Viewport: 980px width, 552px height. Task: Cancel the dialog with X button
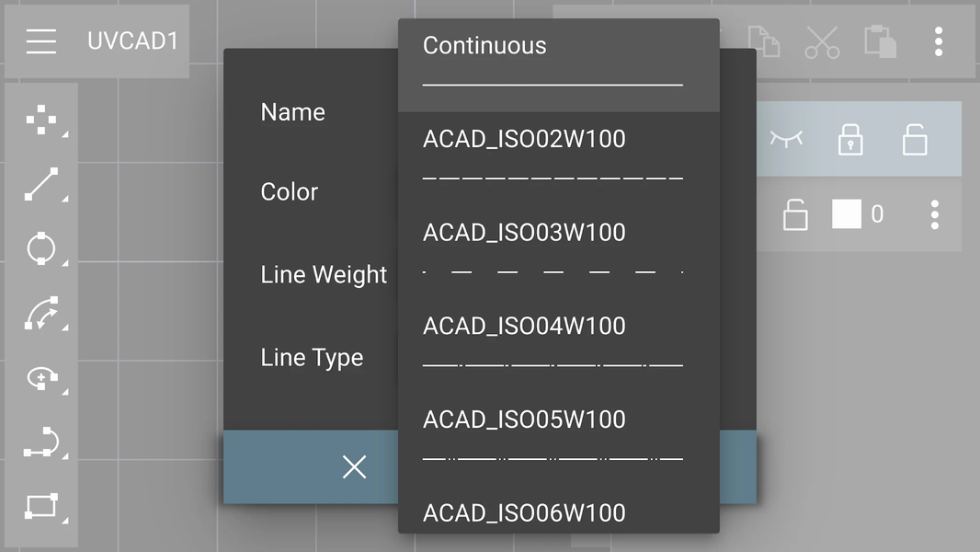click(354, 466)
